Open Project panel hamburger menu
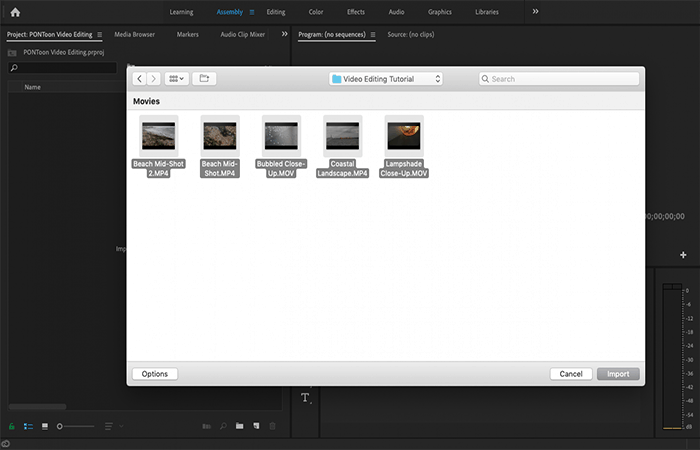700x450 pixels. pyautogui.click(x=100, y=34)
